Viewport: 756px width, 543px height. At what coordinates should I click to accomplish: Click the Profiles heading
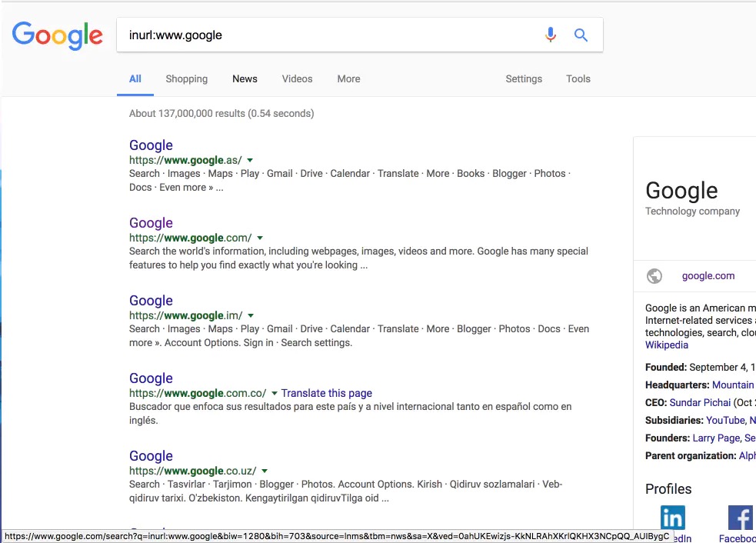pyautogui.click(x=668, y=489)
